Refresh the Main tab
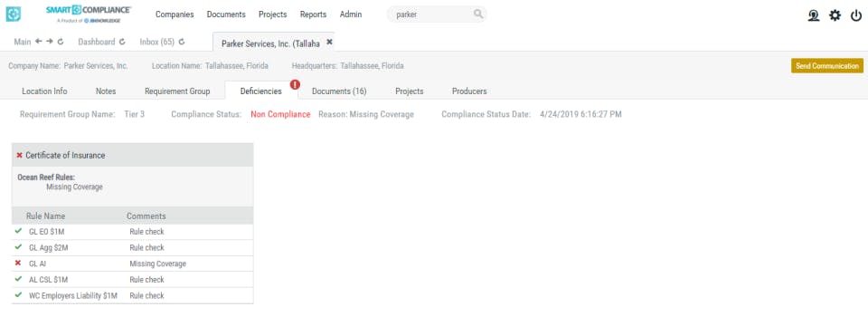 [61, 42]
